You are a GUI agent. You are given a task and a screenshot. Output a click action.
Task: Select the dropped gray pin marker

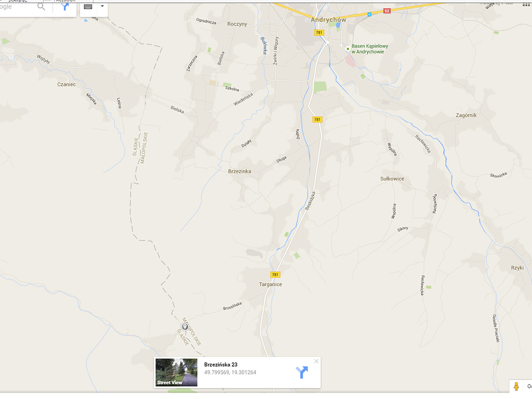(x=184, y=327)
